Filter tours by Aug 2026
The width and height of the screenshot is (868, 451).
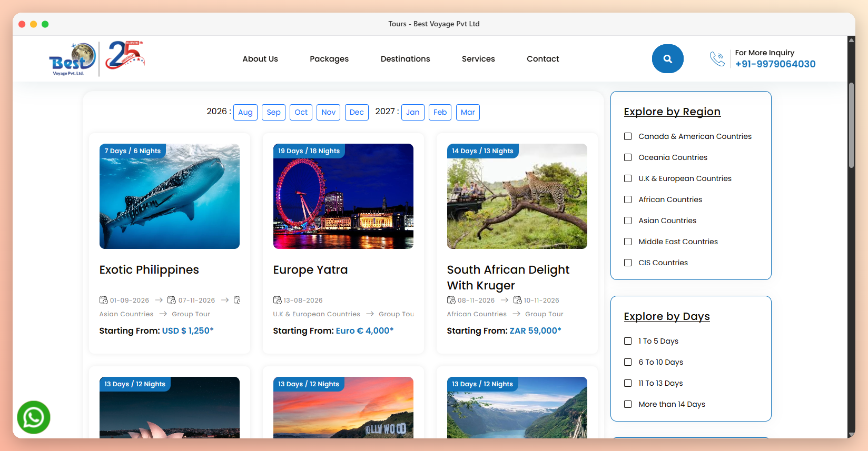coord(245,112)
